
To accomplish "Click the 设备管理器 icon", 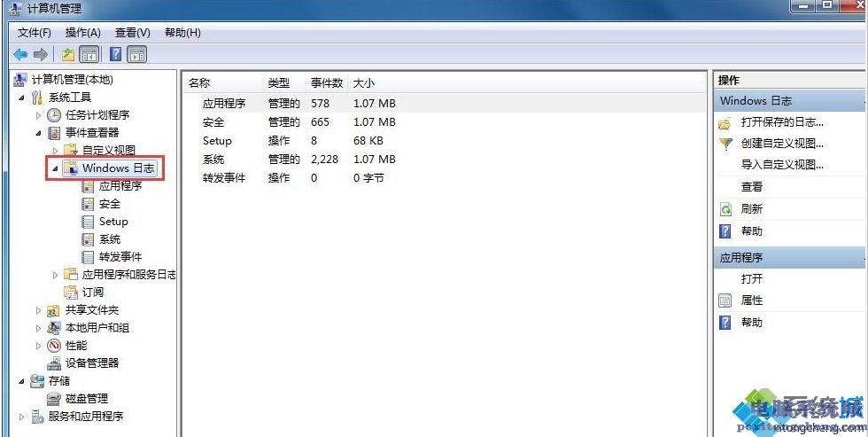I will [54, 363].
